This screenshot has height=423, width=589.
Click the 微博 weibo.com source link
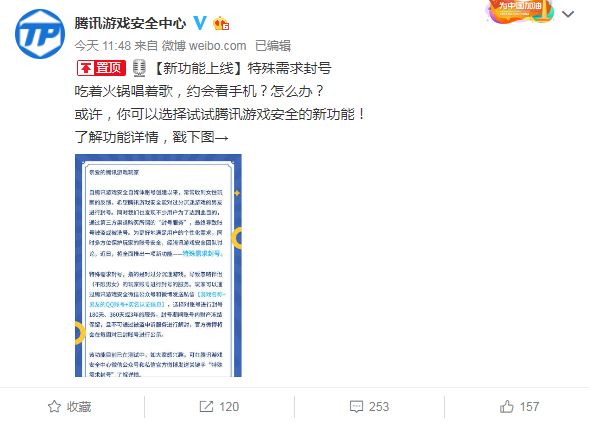click(x=204, y=46)
